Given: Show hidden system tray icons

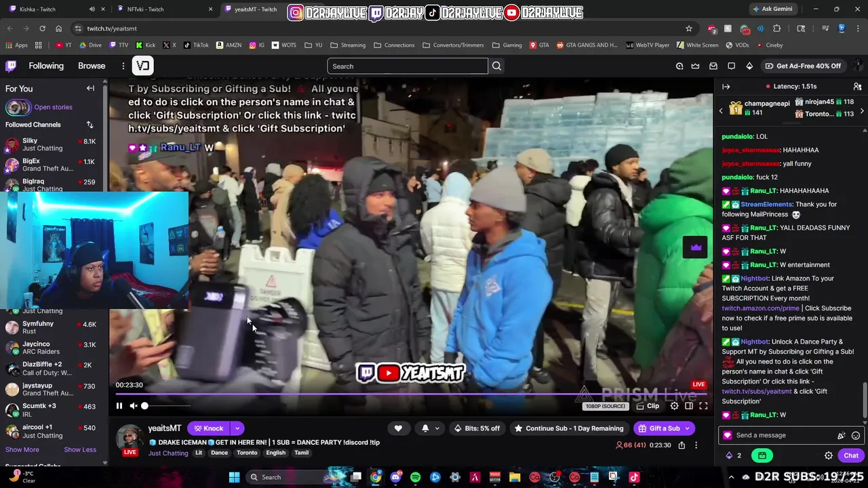Looking at the screenshot, I should click(x=731, y=477).
